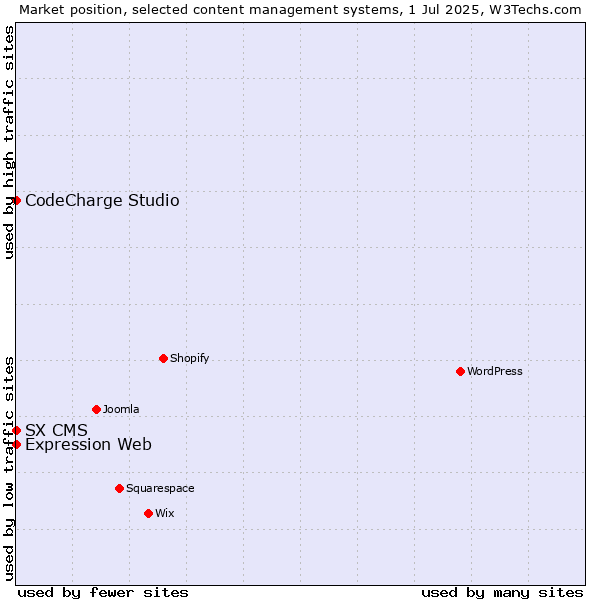This screenshot has width=600, height=600.
Task: Click the Squarespace label
Action: pyautogui.click(x=160, y=489)
